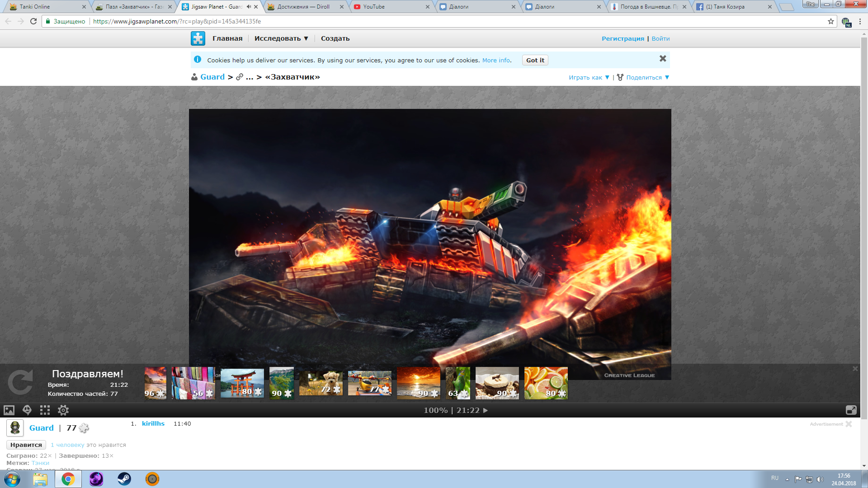The height and width of the screenshot is (488, 868).
Task: Open the 80-piece citrus slices puzzle
Action: (x=546, y=383)
